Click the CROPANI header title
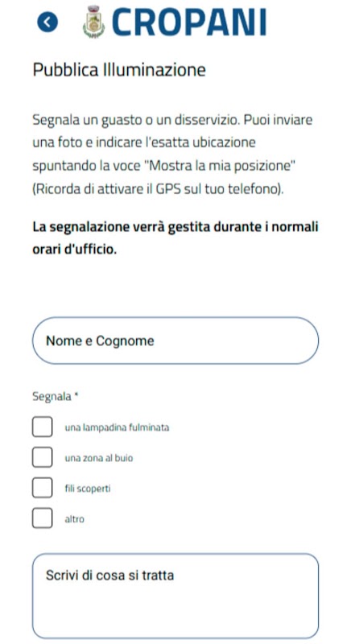Viewport: 351px width, 644px height. [x=189, y=22]
